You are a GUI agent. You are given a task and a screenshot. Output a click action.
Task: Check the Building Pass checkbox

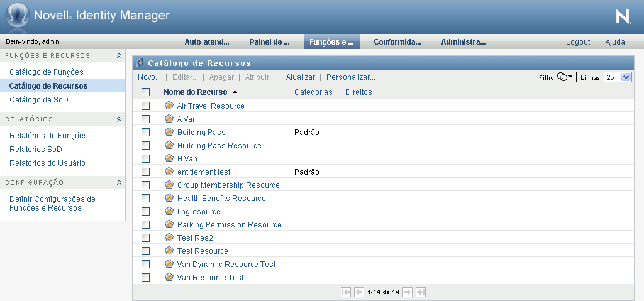tap(145, 132)
